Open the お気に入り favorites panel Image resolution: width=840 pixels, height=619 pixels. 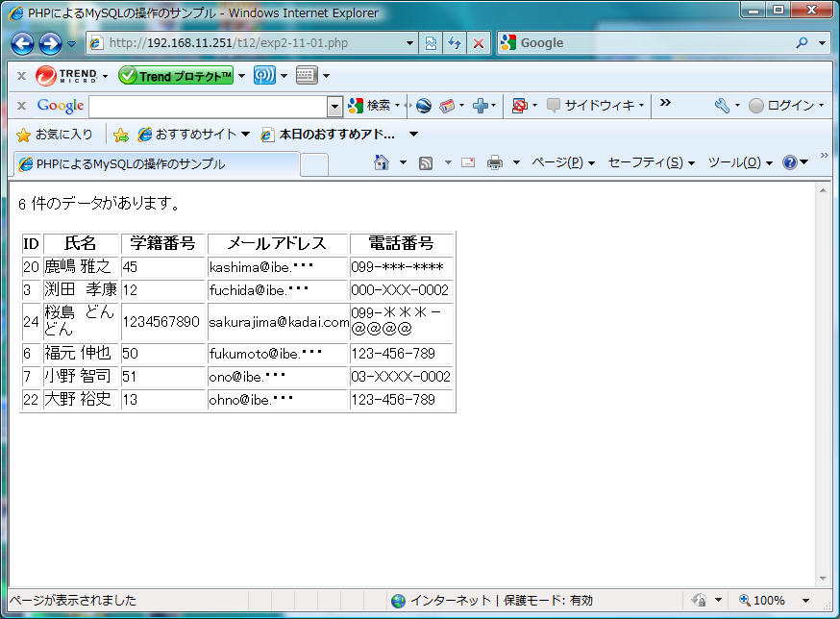tap(55, 135)
